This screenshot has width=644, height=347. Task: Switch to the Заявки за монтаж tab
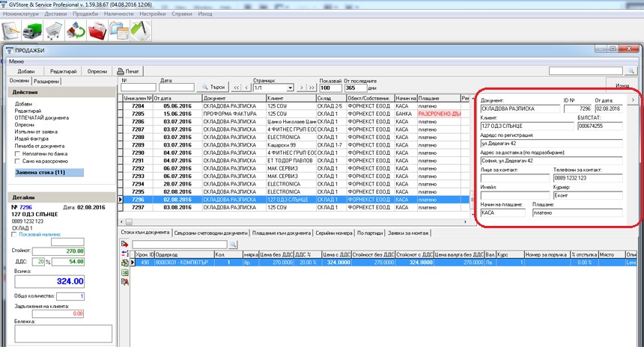[x=408, y=233]
